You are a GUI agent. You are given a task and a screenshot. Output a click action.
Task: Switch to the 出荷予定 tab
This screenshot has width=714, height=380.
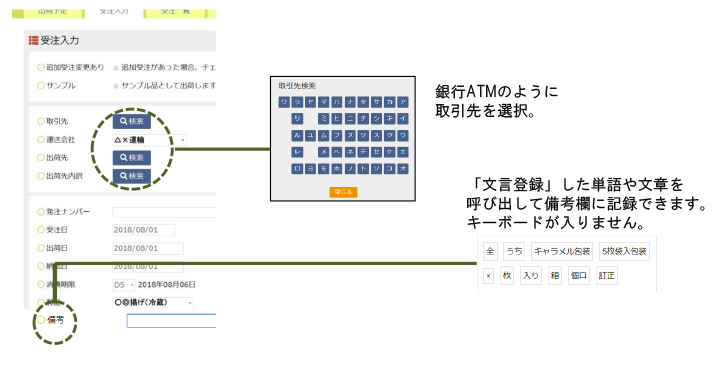tap(53, 12)
